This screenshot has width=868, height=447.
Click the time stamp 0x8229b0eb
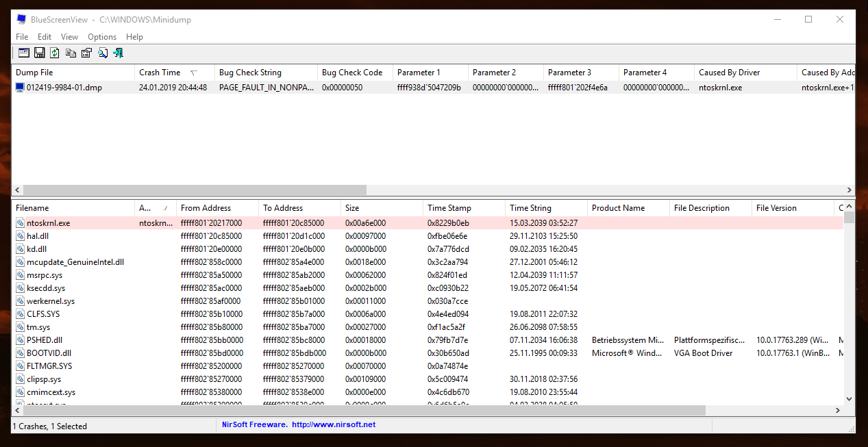tap(448, 223)
